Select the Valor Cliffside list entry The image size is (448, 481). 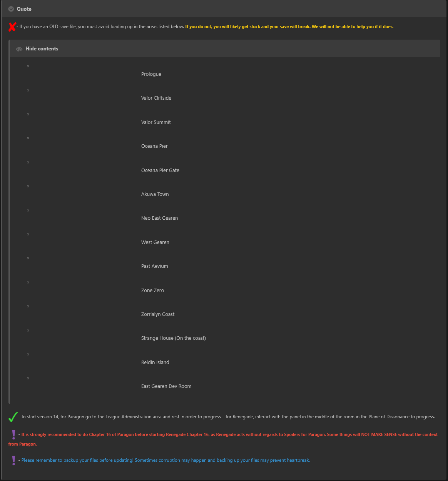click(x=156, y=98)
